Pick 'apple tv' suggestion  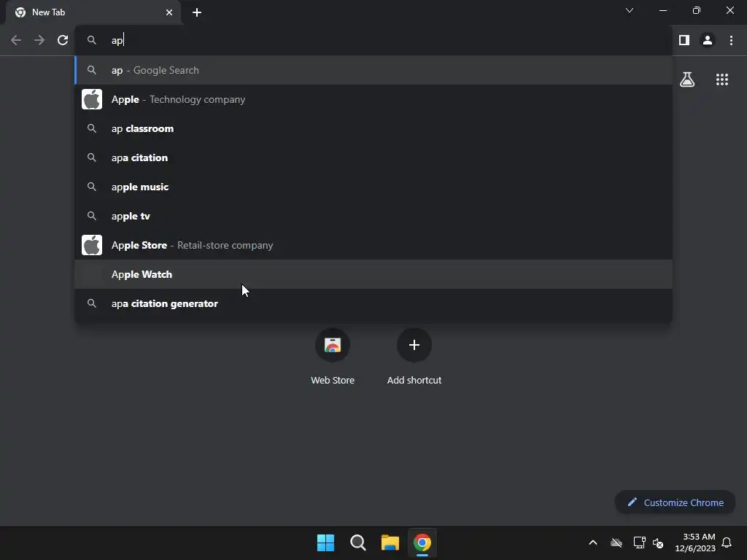pos(373,216)
